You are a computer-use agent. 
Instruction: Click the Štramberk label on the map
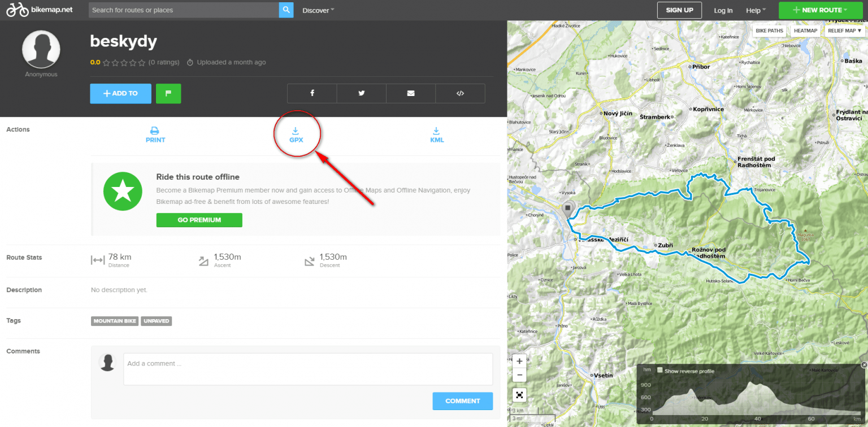655,117
